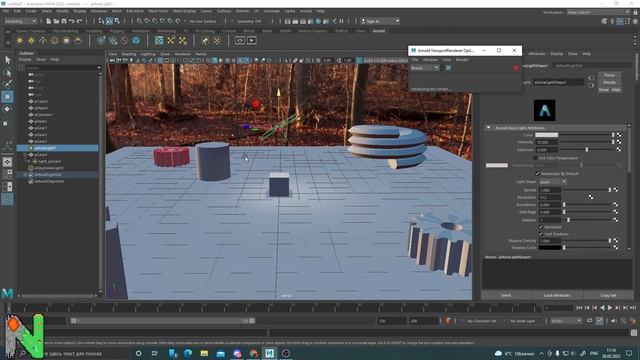Open the Modeling menu set dropdown
640x360 pixels.
tap(20, 21)
